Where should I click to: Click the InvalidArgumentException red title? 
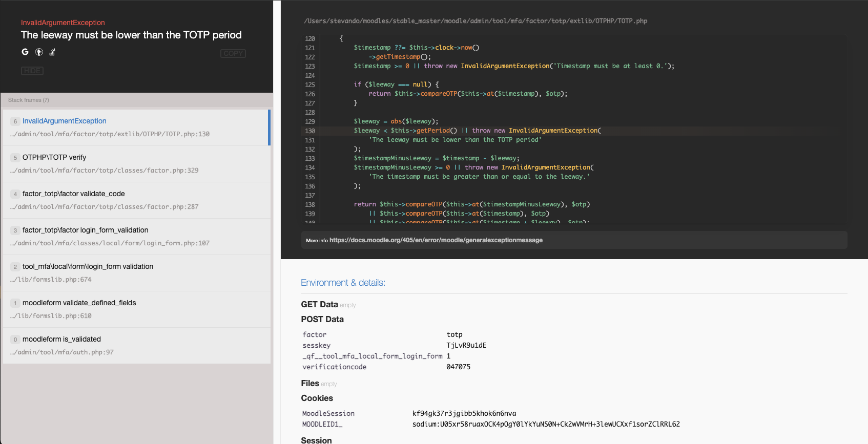coord(63,23)
